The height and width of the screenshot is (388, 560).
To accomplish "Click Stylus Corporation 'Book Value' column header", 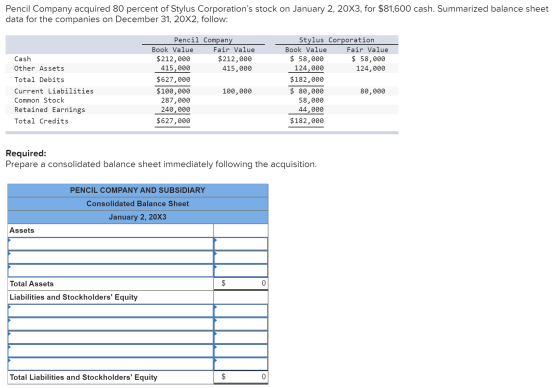I will coord(306,50).
